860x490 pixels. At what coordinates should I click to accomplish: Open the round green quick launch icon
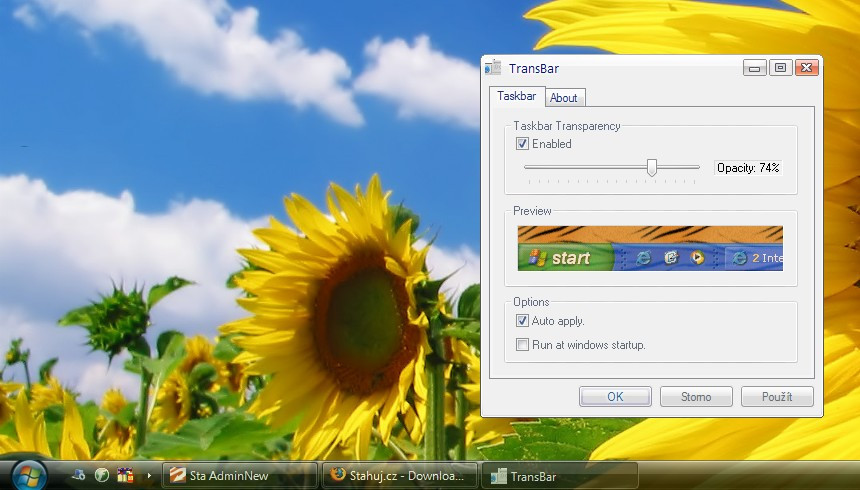click(101, 475)
